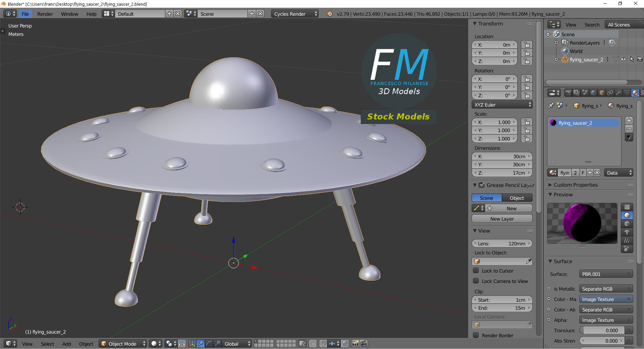Open the Render Layers properties tab
This screenshot has width=644, height=349.
click(576, 93)
